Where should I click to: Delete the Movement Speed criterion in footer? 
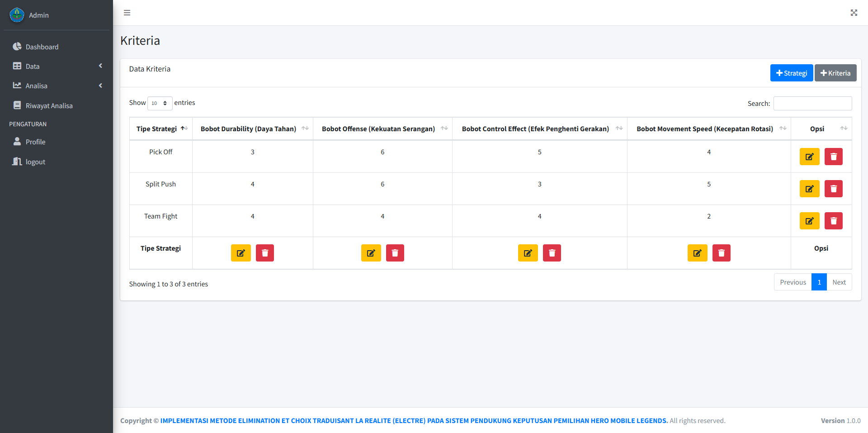(722, 253)
